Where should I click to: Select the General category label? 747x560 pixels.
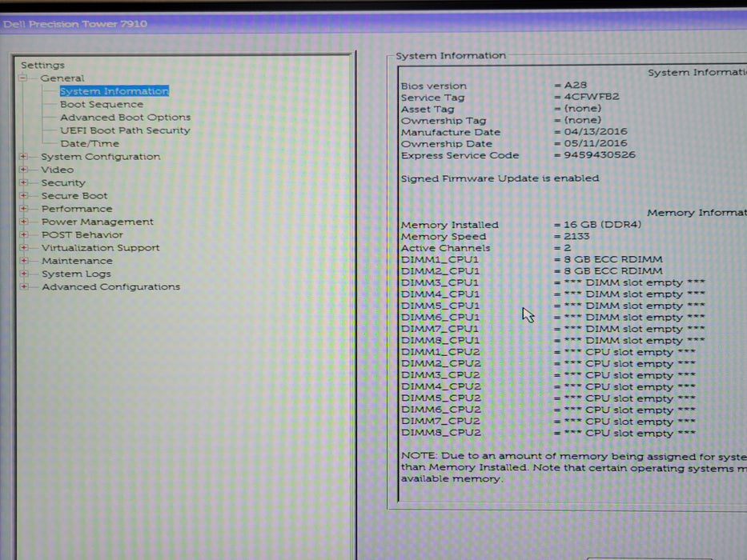(x=62, y=78)
